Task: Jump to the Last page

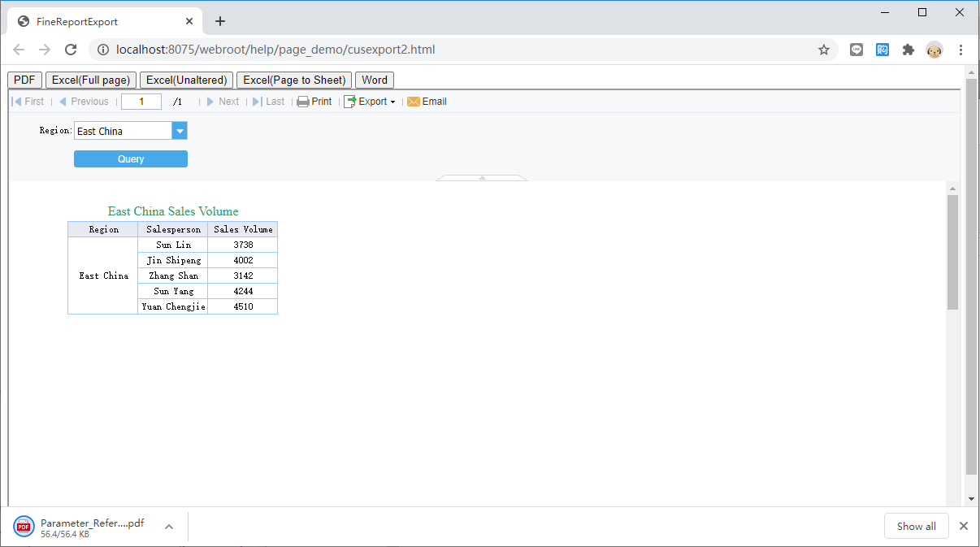Action: pyautogui.click(x=268, y=102)
